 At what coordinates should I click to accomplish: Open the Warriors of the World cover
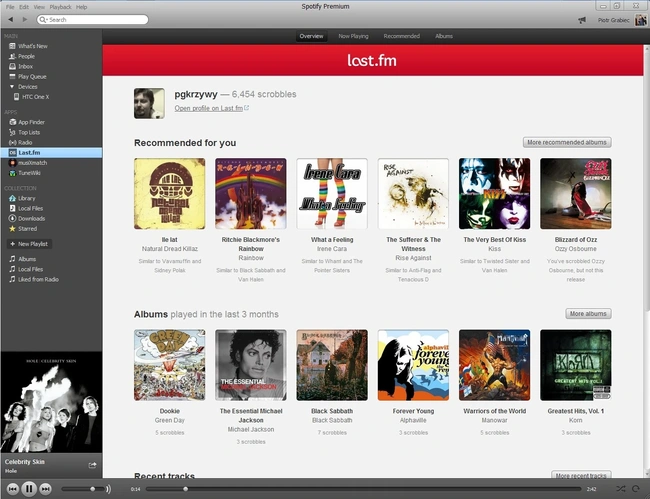click(495, 365)
